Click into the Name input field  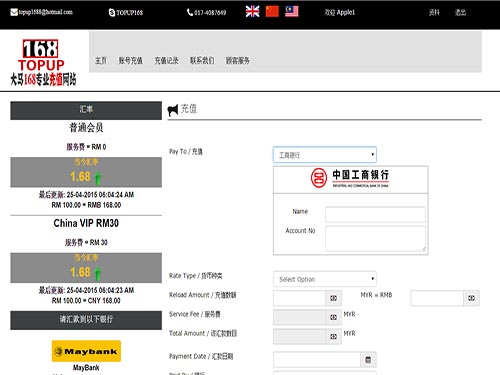pos(375,215)
